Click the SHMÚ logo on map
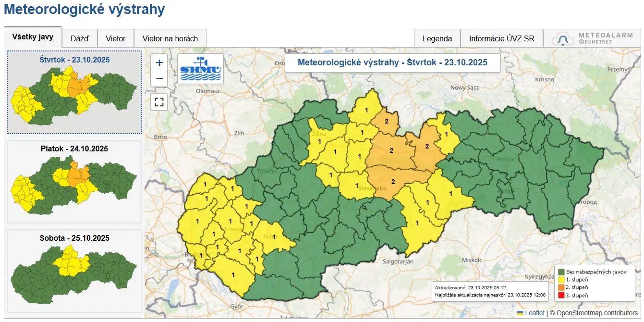Screen dimensions: 644x322 [x=200, y=69]
